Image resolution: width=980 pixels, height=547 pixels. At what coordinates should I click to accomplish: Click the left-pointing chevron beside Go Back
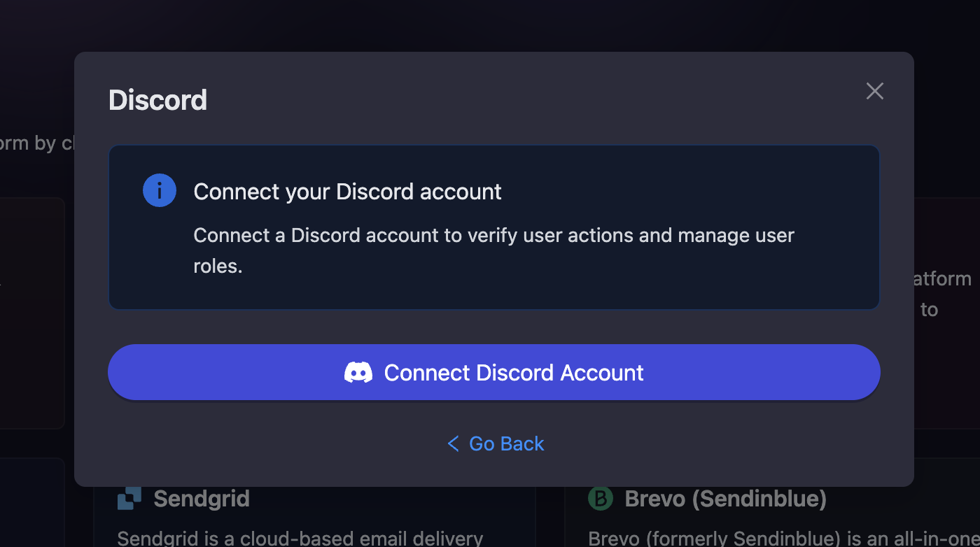point(452,443)
